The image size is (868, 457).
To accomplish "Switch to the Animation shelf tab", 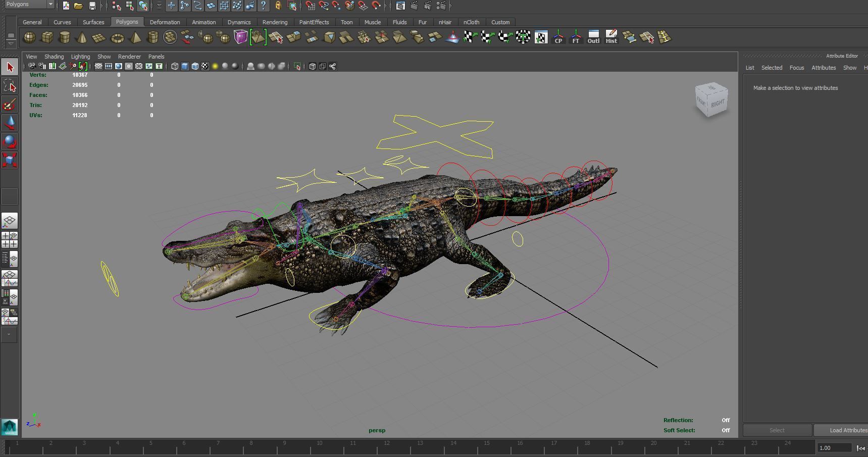I will 204,22.
